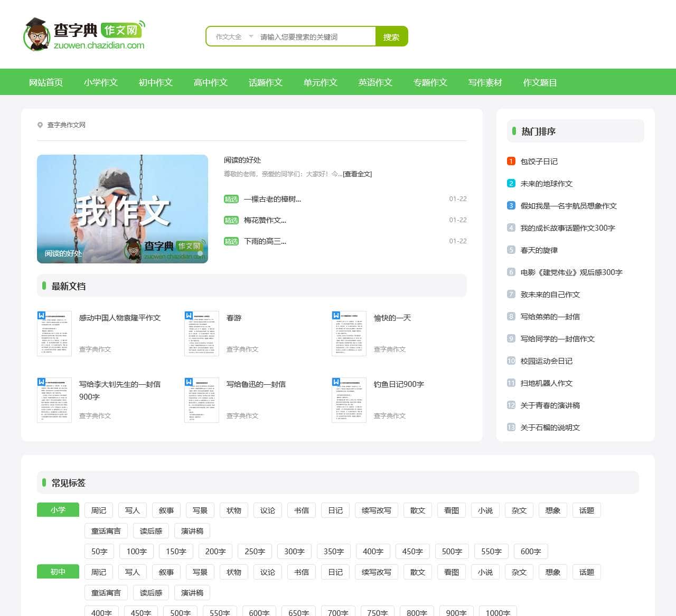Open the 作文大全 search category dropdown

click(x=232, y=36)
